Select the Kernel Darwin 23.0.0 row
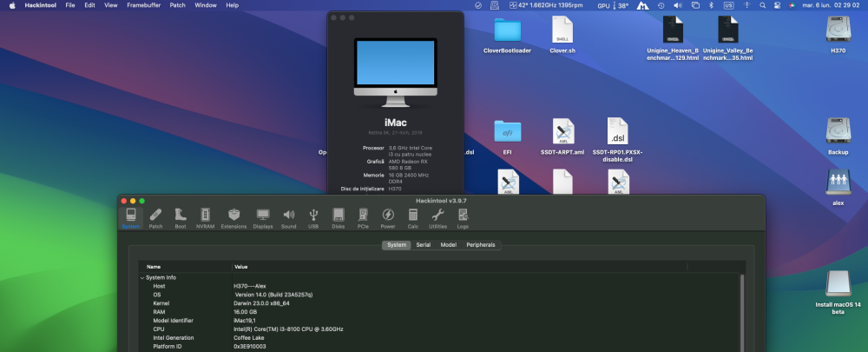 (x=439, y=303)
